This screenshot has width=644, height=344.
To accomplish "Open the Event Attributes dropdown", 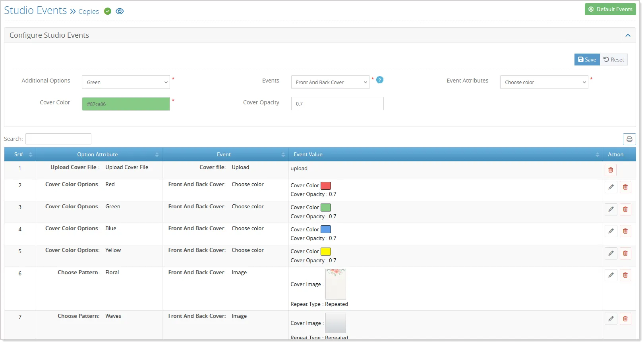I will [544, 82].
